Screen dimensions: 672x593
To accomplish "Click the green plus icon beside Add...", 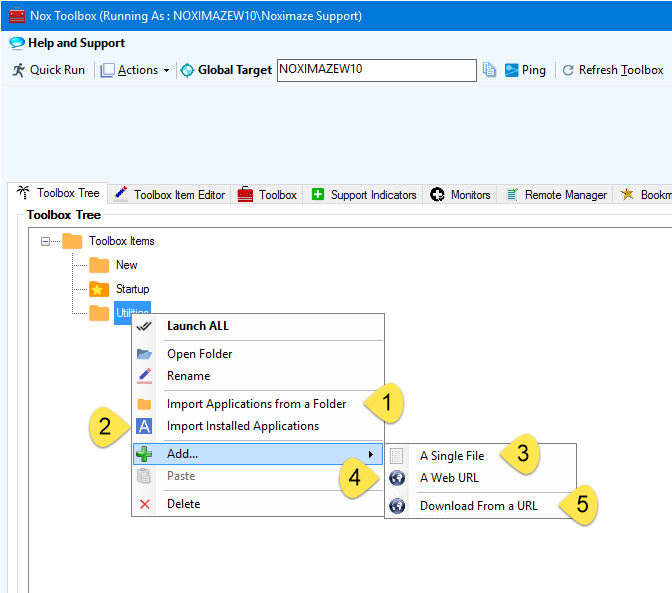I will [x=144, y=454].
